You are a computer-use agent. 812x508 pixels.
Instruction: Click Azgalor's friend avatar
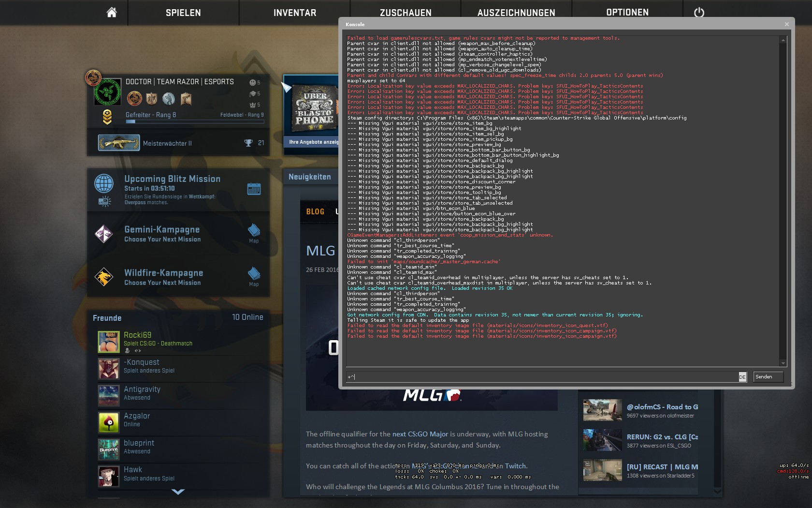pos(109,422)
